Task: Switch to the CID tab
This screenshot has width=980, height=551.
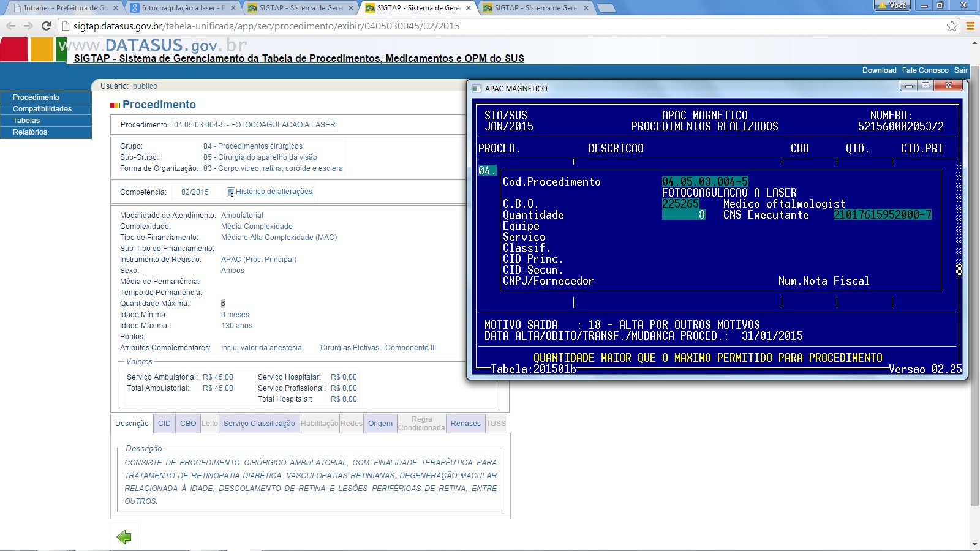Action: 164,424
